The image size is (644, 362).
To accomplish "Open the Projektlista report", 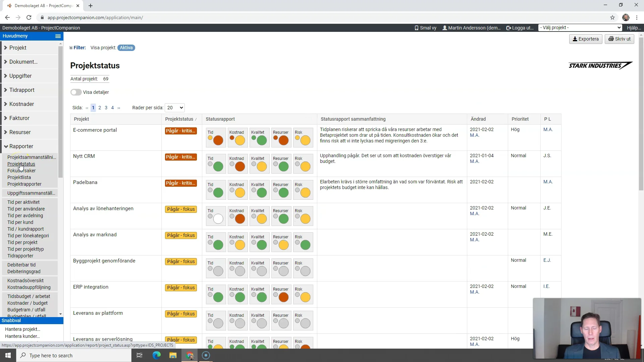I will pyautogui.click(x=19, y=177).
